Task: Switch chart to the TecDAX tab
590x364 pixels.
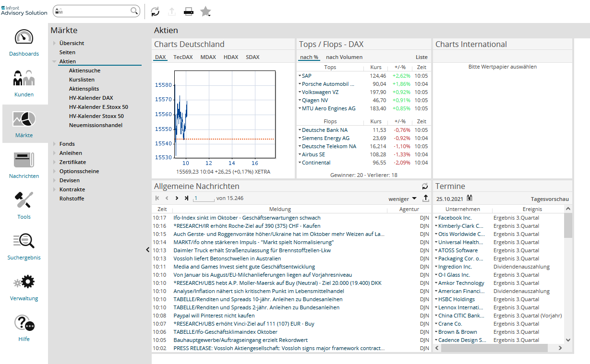Action: 183,57
